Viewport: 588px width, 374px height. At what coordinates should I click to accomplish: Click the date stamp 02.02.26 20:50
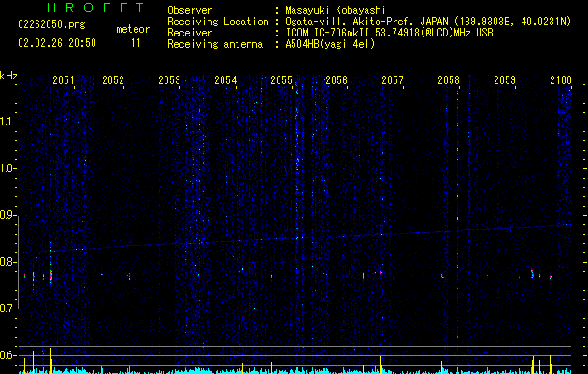tap(57, 43)
